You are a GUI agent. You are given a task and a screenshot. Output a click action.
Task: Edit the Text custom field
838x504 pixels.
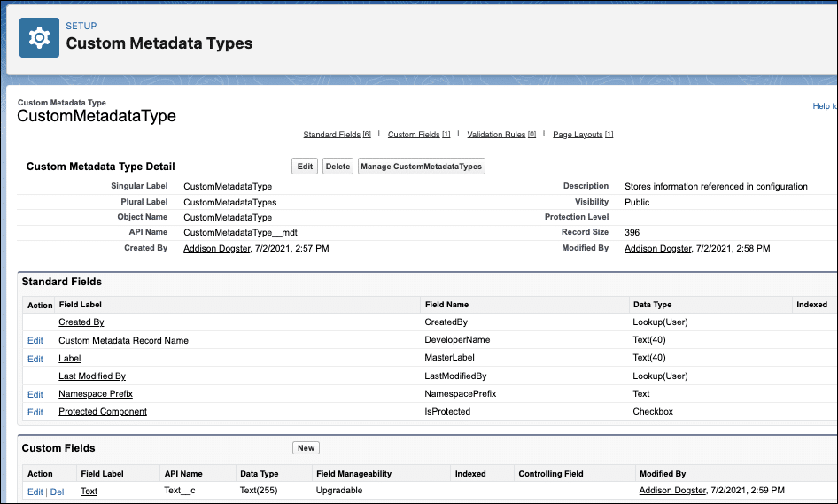35,492
